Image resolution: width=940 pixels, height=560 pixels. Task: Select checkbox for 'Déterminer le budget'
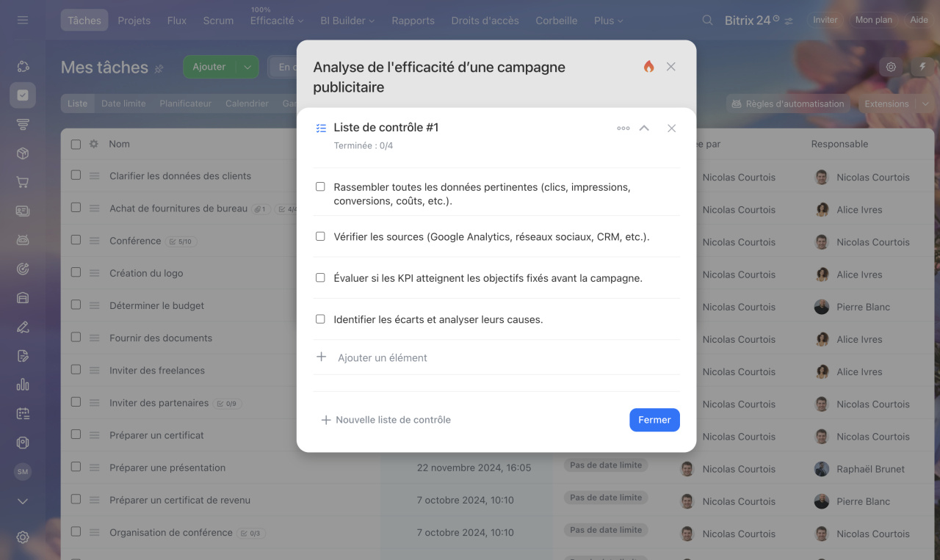[76, 305]
